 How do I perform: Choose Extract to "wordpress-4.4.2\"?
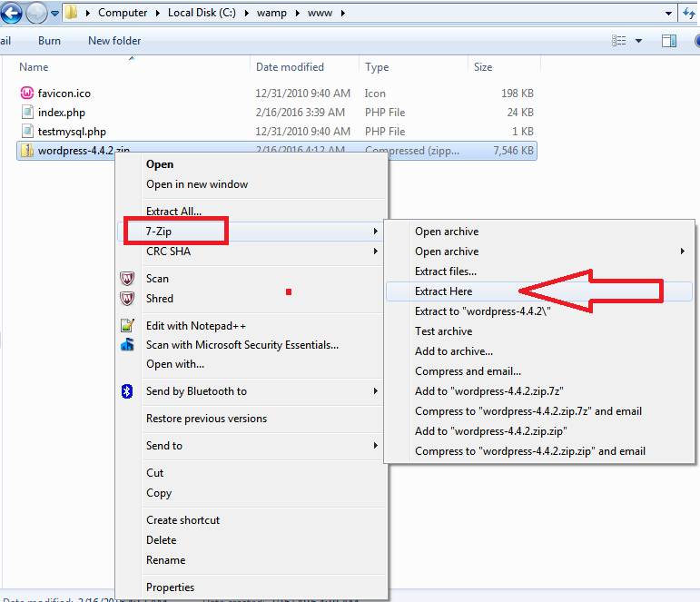click(x=539, y=311)
